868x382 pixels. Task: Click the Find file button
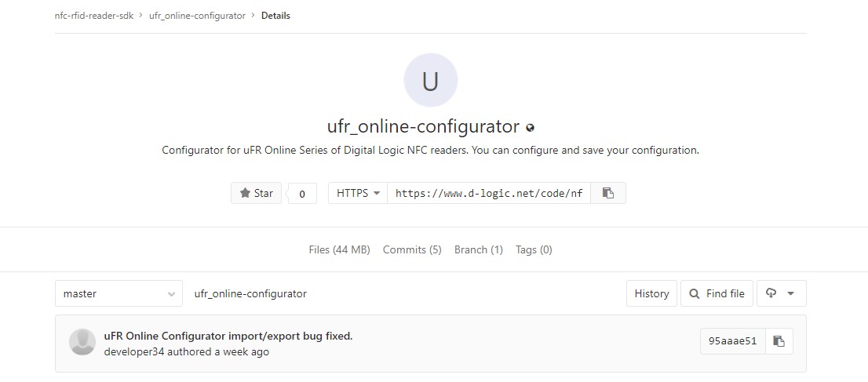click(717, 293)
